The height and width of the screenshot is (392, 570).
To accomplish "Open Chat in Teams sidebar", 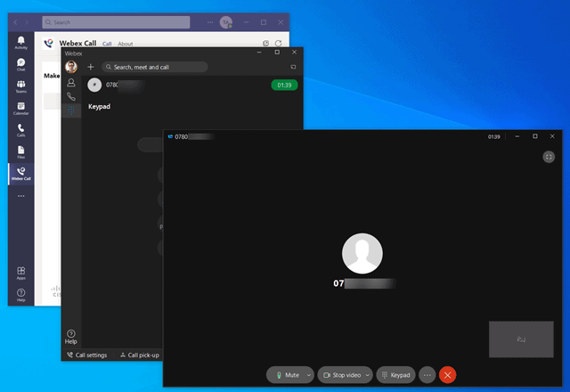I will pos(20,65).
